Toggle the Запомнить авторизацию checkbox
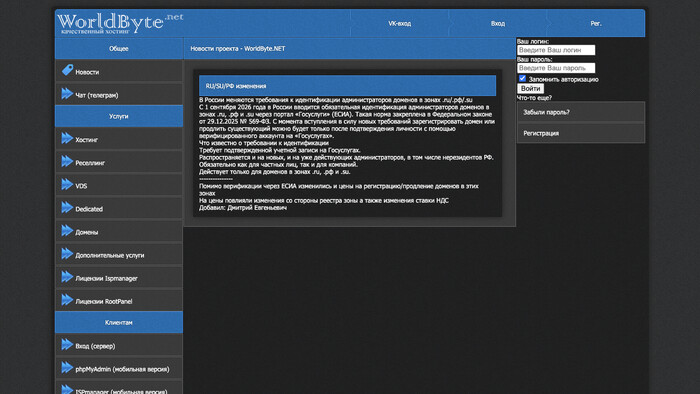The height and width of the screenshot is (394, 700). pyautogui.click(x=522, y=79)
